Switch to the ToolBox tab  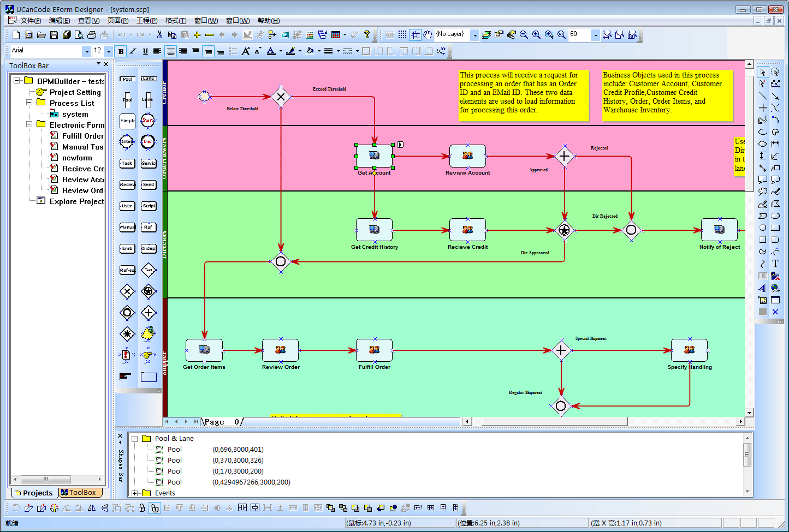79,493
